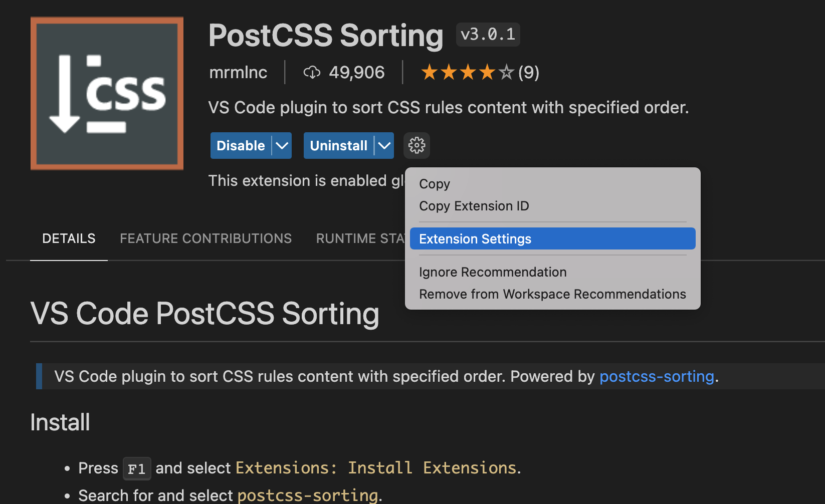Switch to the Runtime Status tab
Screen dimensions: 825x504
coord(360,238)
